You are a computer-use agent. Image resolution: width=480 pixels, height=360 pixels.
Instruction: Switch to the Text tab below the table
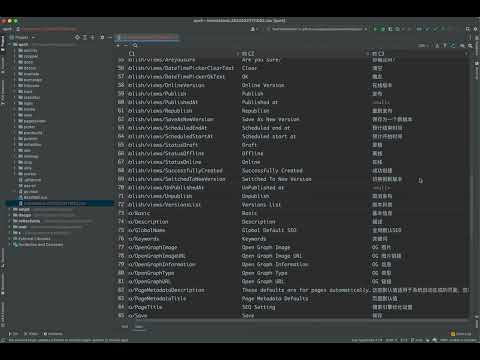pyautogui.click(x=125, y=327)
